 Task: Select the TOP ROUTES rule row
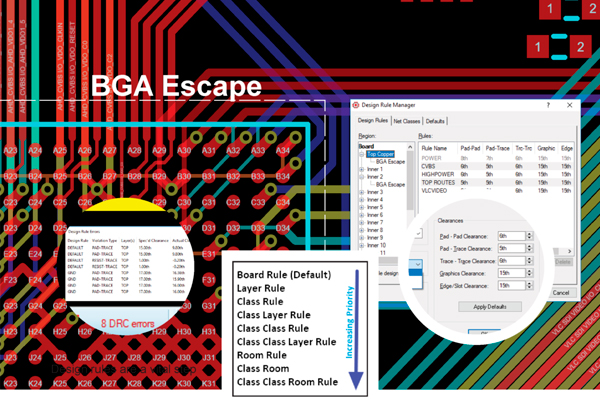click(438, 180)
